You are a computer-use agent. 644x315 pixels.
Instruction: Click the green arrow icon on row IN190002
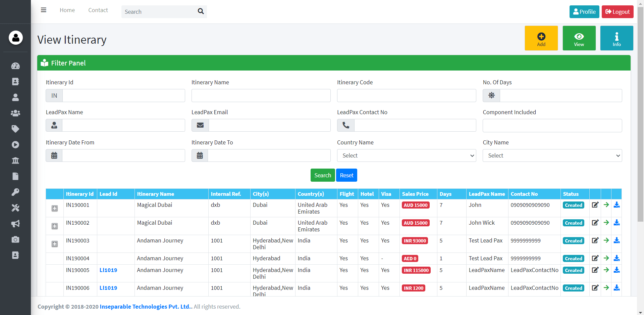[606, 223]
